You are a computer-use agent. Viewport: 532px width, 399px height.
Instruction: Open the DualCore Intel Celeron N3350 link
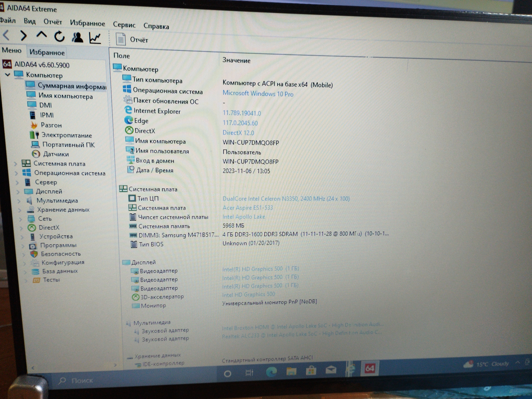[286, 199]
